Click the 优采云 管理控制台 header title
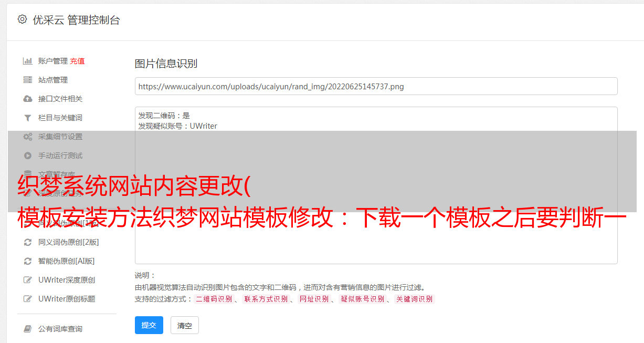This screenshot has height=343, width=644. click(76, 20)
